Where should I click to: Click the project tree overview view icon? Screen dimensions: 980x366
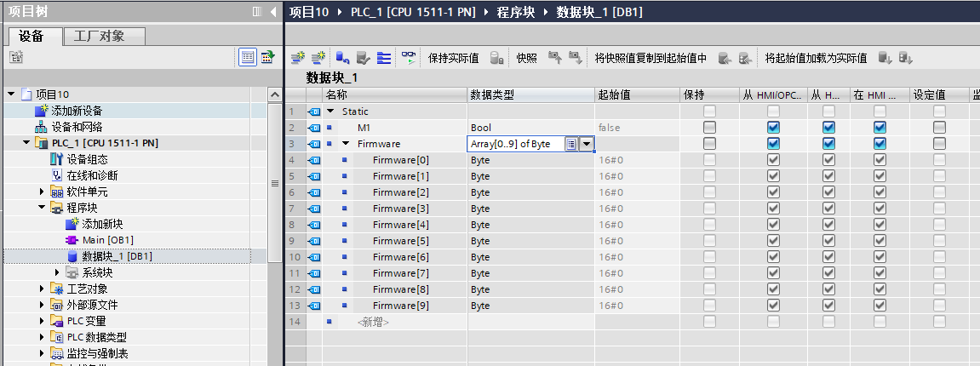coord(248,57)
